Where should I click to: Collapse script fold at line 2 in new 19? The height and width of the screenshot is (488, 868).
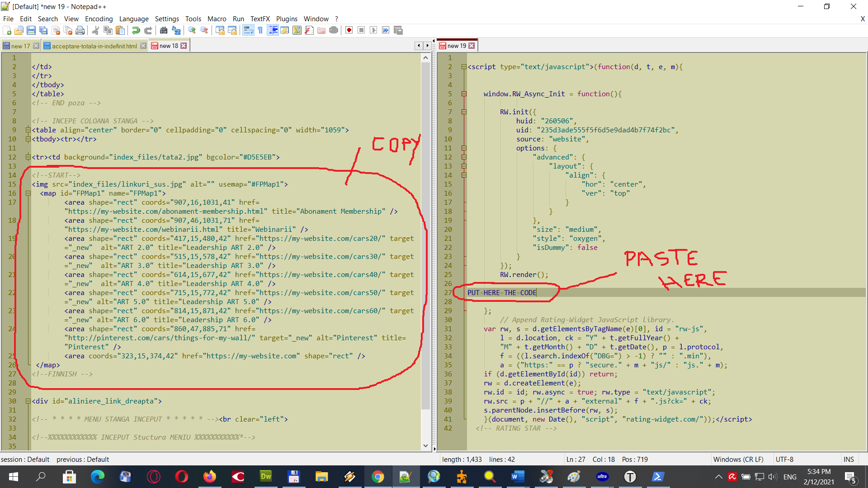(x=464, y=67)
